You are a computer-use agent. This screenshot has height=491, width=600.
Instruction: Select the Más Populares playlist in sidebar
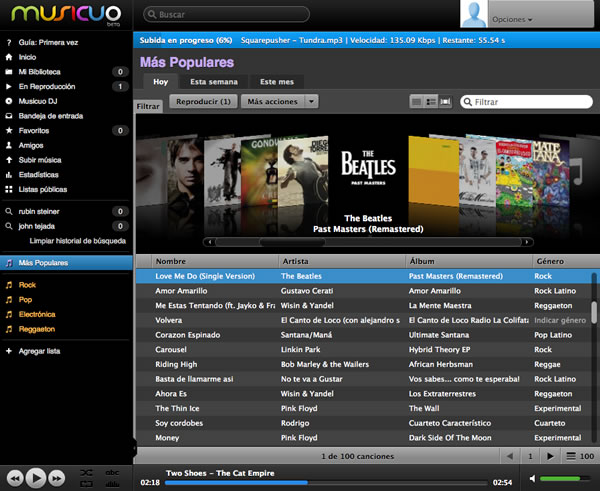[66, 263]
